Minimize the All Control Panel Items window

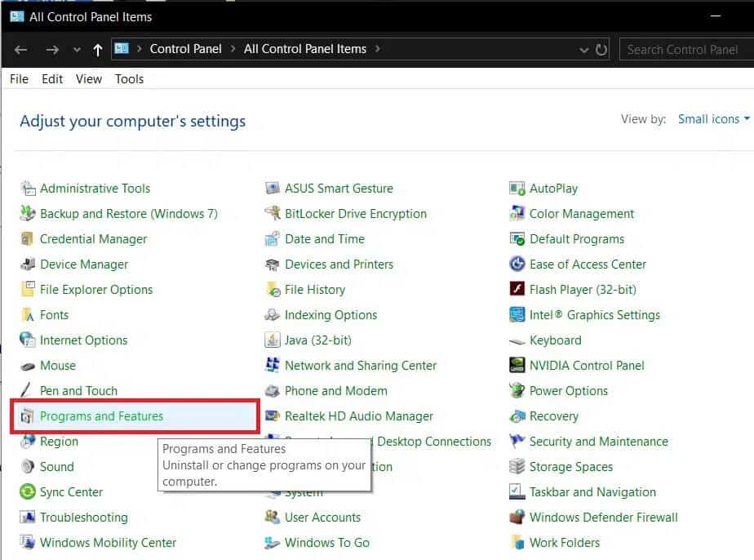pyautogui.click(x=716, y=16)
